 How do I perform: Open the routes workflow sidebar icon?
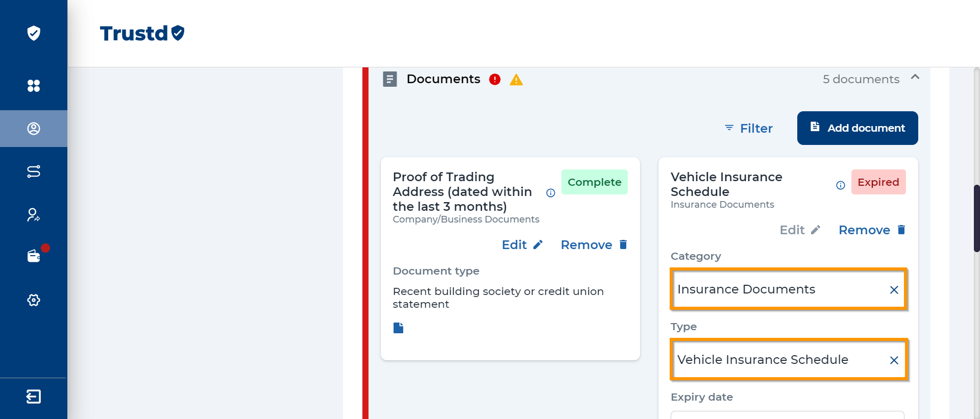tap(34, 171)
